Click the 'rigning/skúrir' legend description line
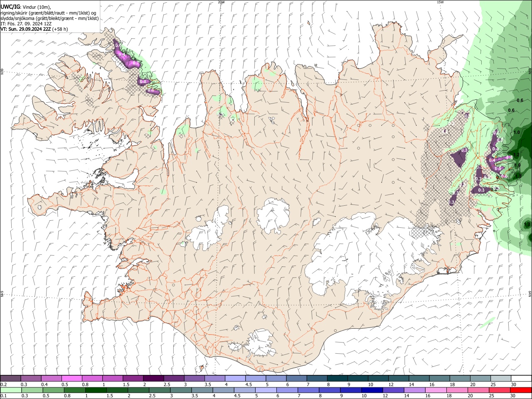 (49, 13)
